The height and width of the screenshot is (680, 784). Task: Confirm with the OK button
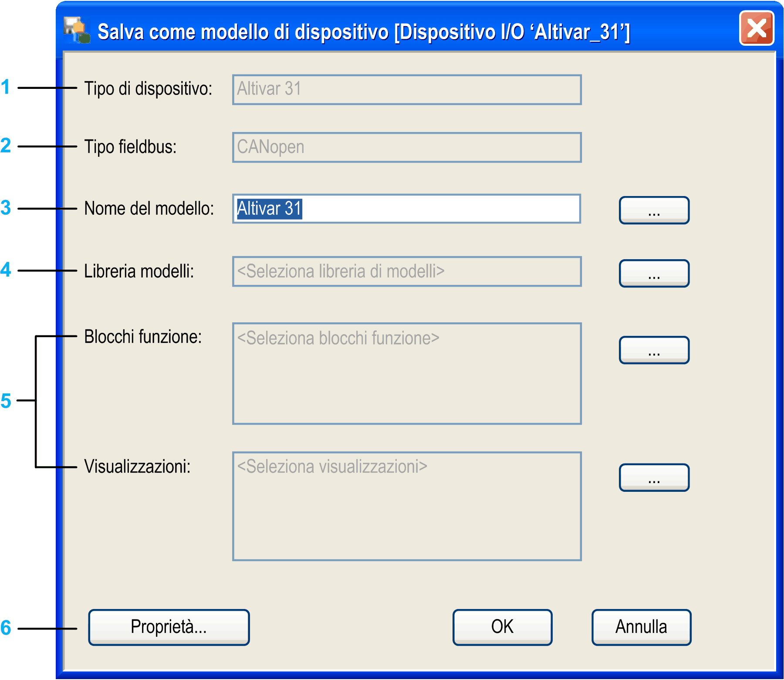[502, 627]
